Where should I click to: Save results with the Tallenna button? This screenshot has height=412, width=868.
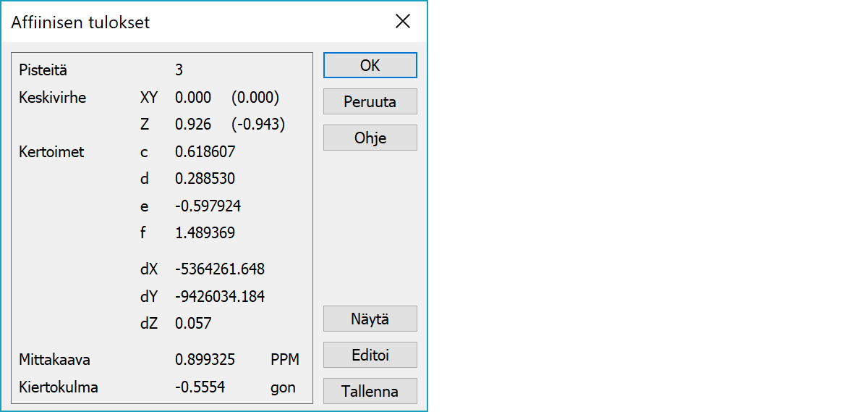(x=370, y=391)
